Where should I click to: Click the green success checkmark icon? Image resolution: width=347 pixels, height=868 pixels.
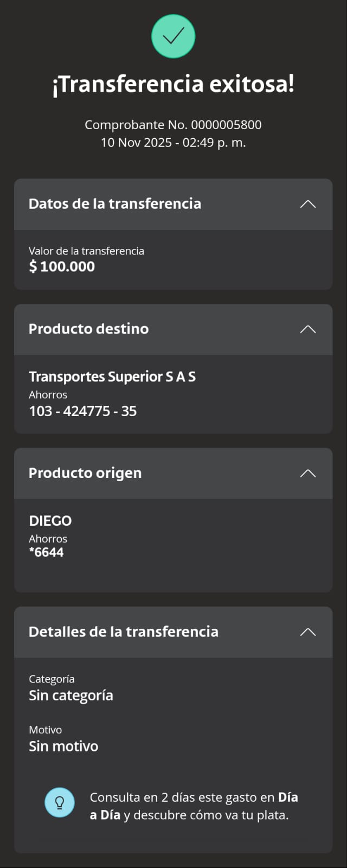(173, 36)
